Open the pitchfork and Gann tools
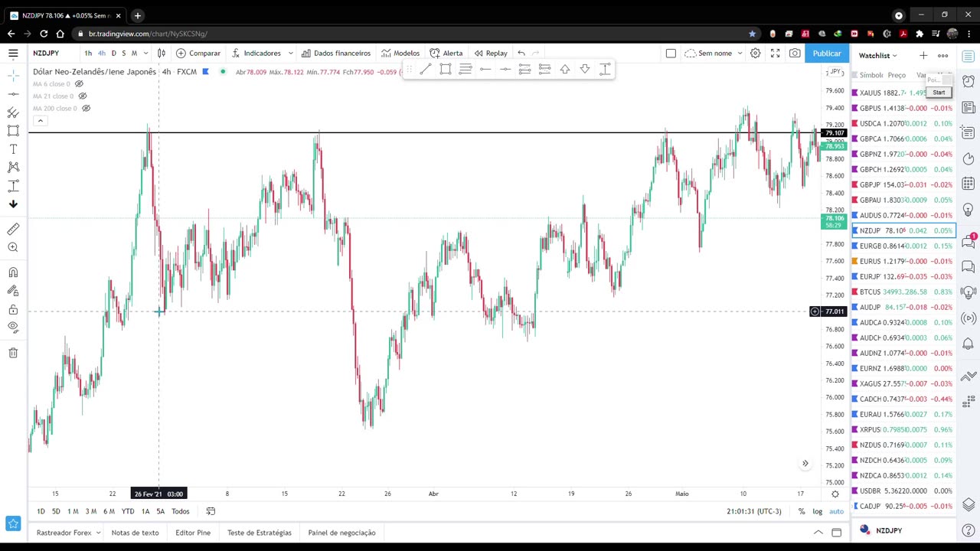The image size is (980, 551). [x=13, y=112]
